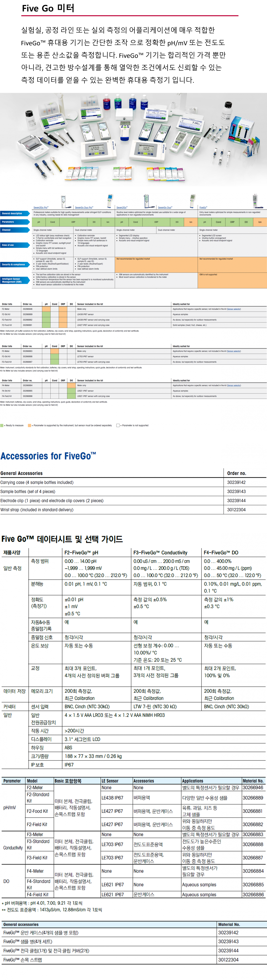Click the Intelligent Sensor Management (ISM) label

[15, 280]
